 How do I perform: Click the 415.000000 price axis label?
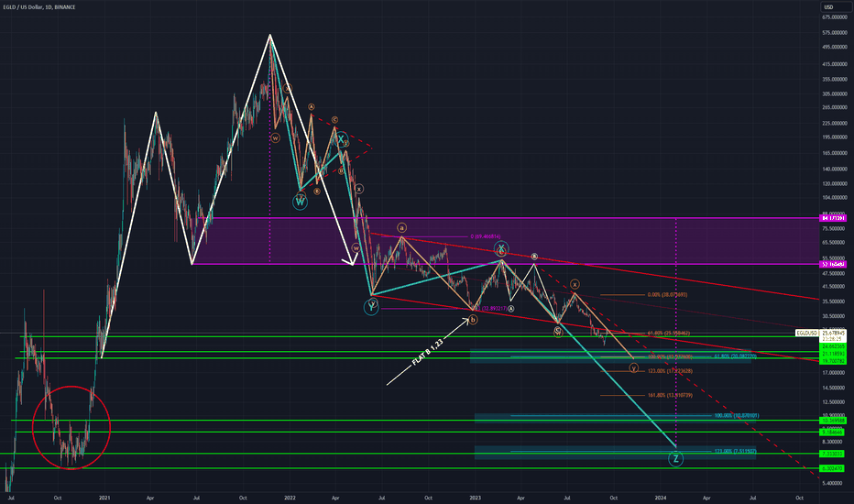pyautogui.click(x=835, y=64)
